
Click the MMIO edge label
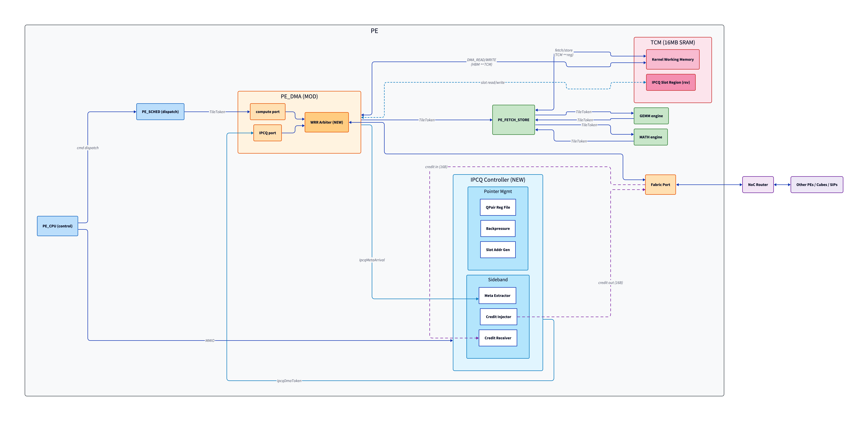pyautogui.click(x=210, y=341)
